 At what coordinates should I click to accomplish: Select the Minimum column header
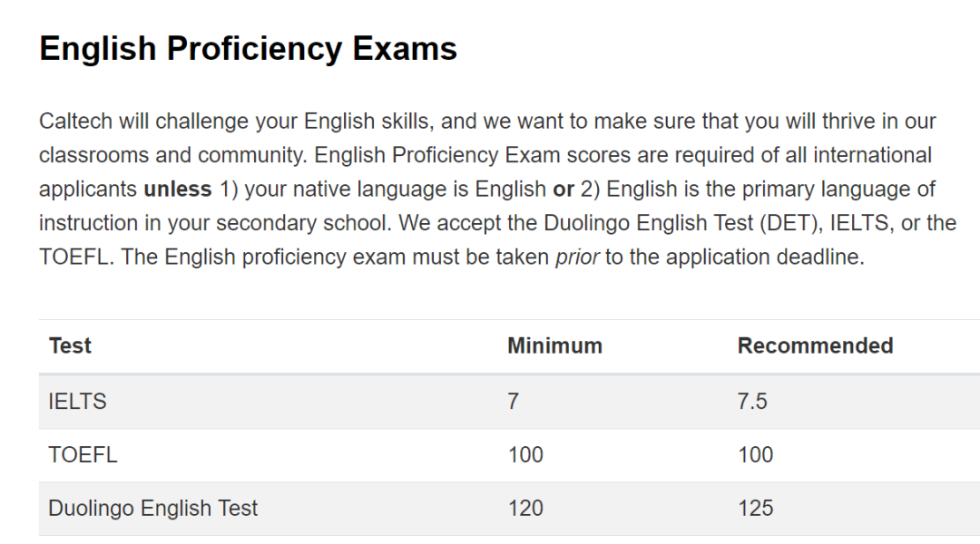[x=554, y=345]
